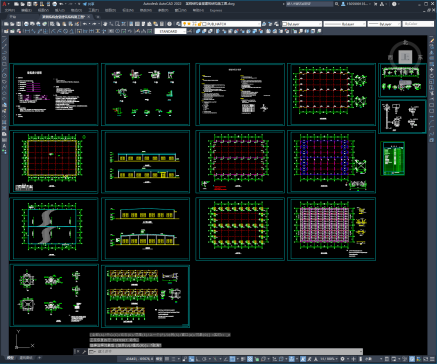Open the lineweight control ByLayer dropdown
437x364 pixels.
(x=384, y=24)
